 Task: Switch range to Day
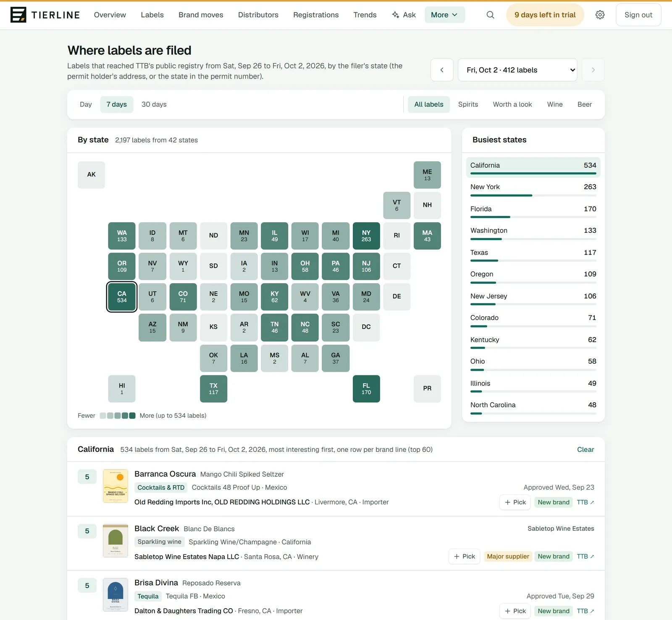pos(86,104)
